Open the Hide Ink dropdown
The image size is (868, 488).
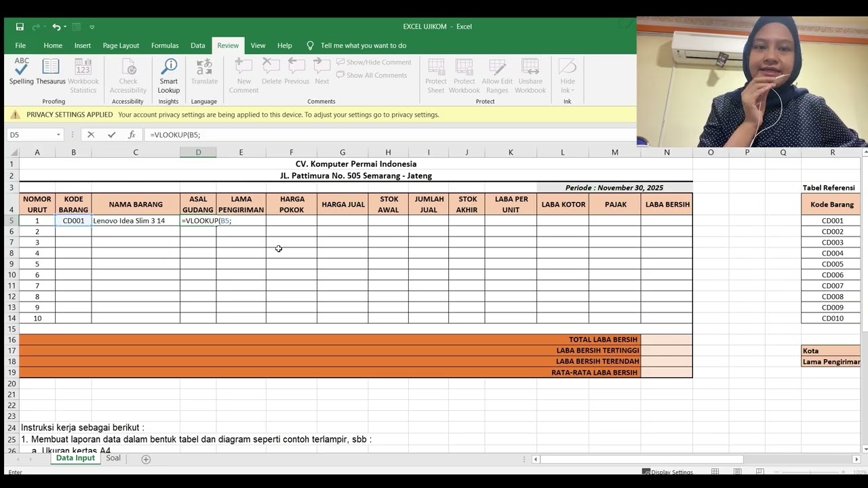coord(568,76)
